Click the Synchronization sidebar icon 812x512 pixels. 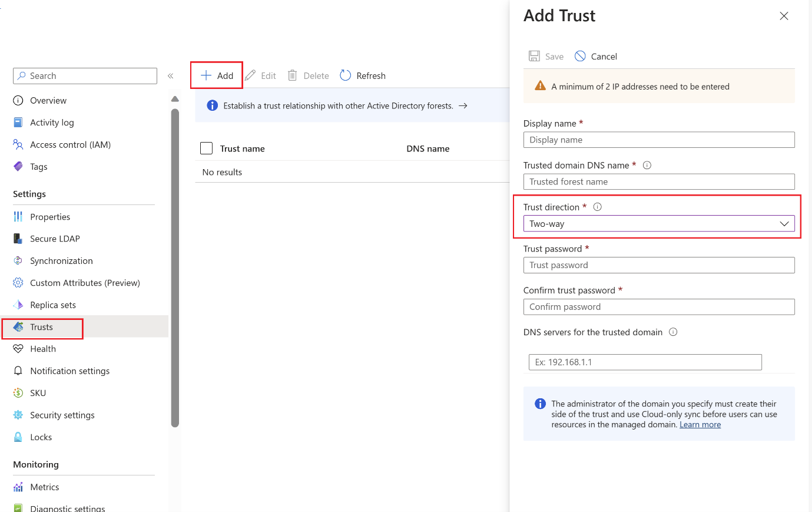pos(18,260)
